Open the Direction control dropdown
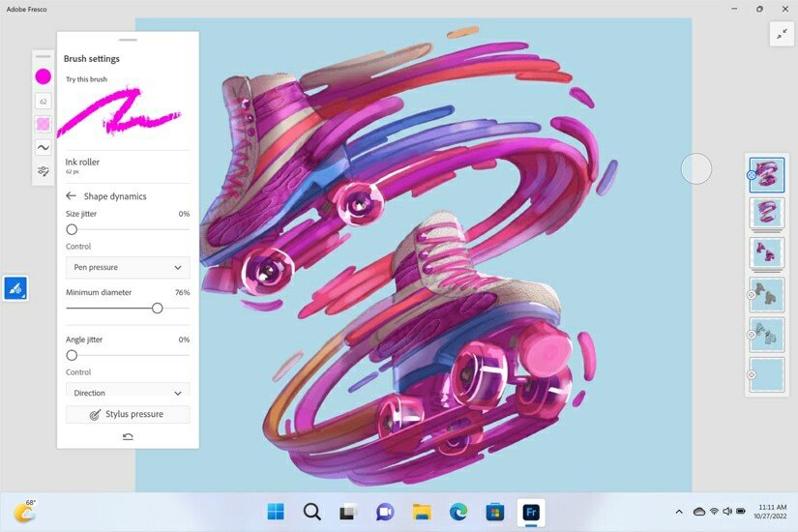Screen dimensions: 798x532 pos(128,391)
